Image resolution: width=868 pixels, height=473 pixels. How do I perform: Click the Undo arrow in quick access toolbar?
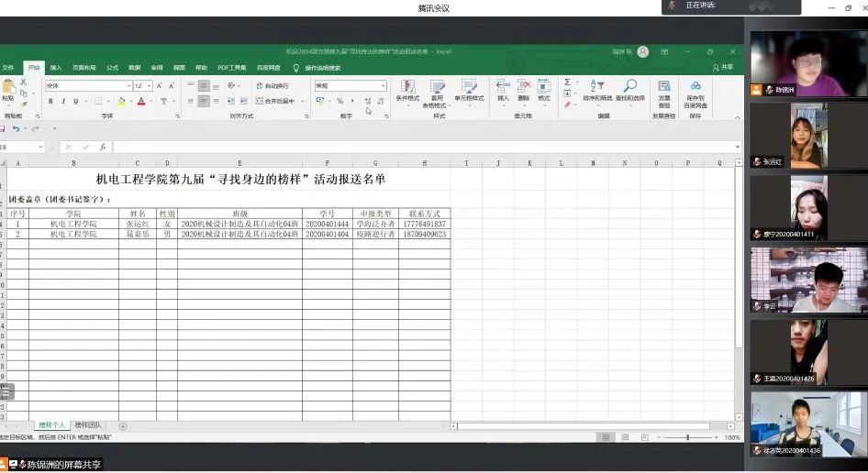(16, 129)
